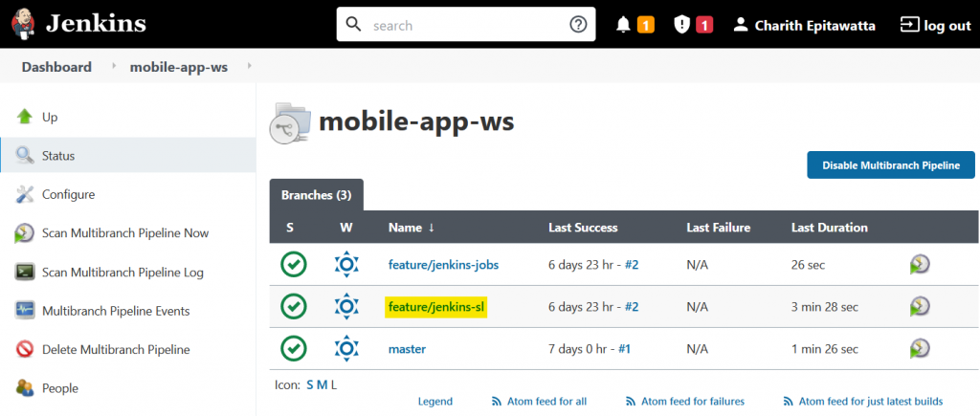980x416 pixels.
Task: Click the Dashboard breadcrumb
Action: (x=56, y=66)
